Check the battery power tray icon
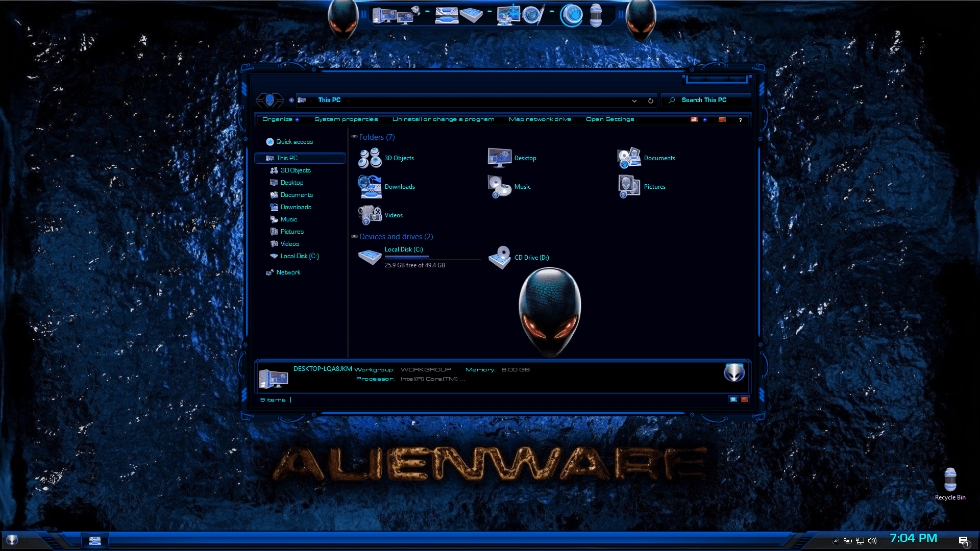The image size is (980, 551). (x=848, y=541)
